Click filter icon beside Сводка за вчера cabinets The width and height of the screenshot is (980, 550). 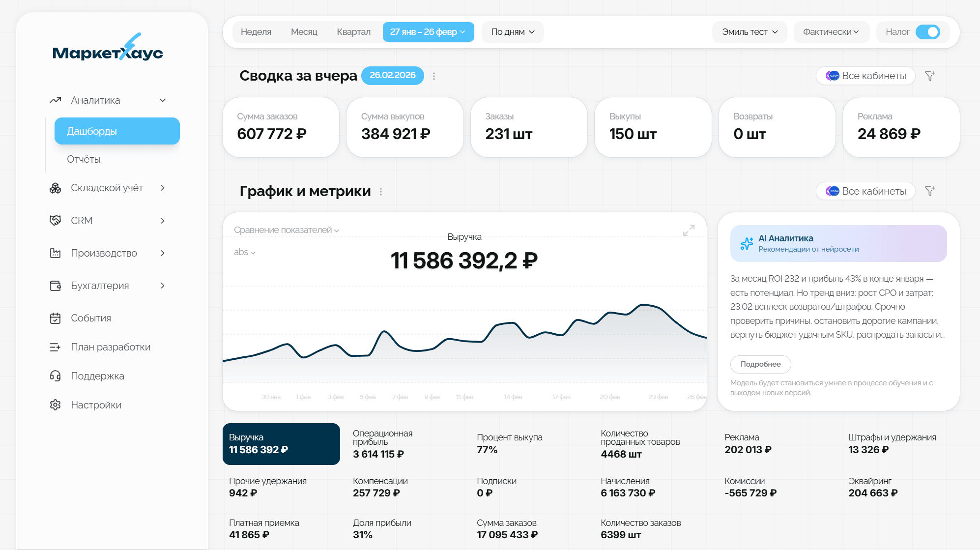click(929, 76)
